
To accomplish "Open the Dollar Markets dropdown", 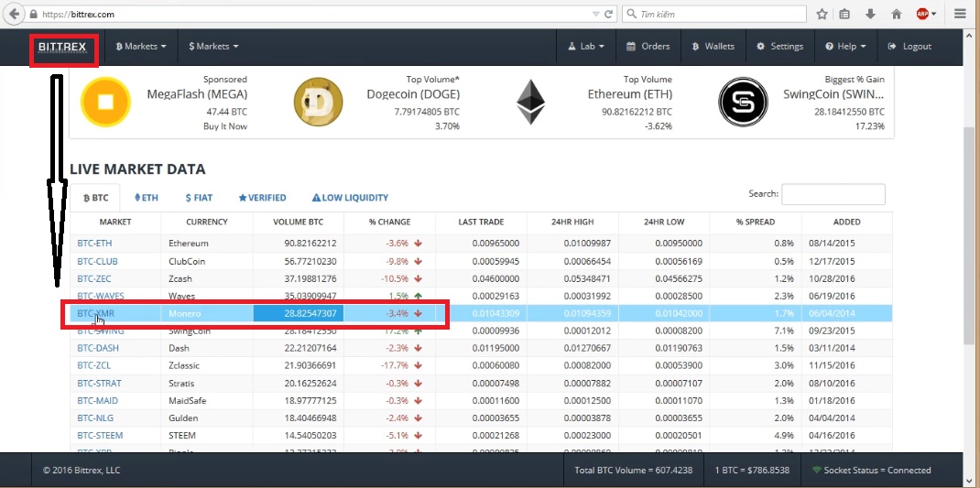I will point(213,47).
